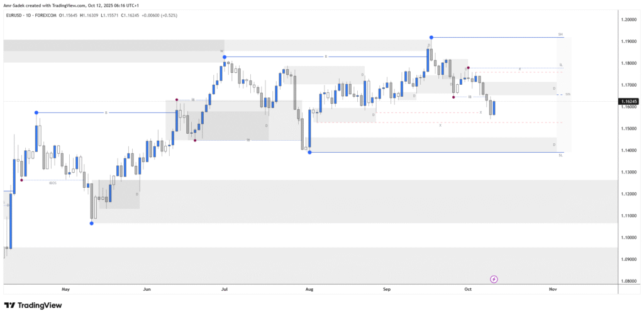The height and width of the screenshot is (316, 644).
Task: Select the blue dot at the April swing high
Action: (36, 112)
